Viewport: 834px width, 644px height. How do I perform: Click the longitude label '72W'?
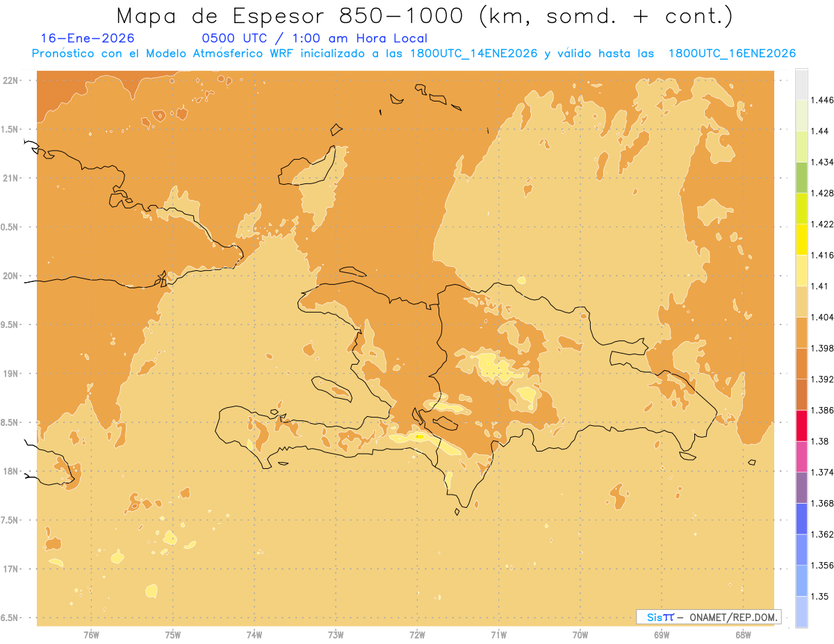click(x=417, y=635)
